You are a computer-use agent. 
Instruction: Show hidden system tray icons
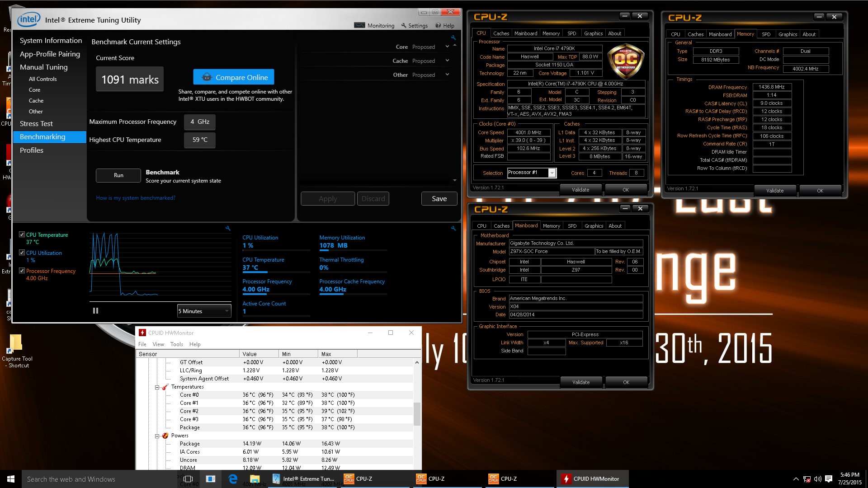(796, 479)
